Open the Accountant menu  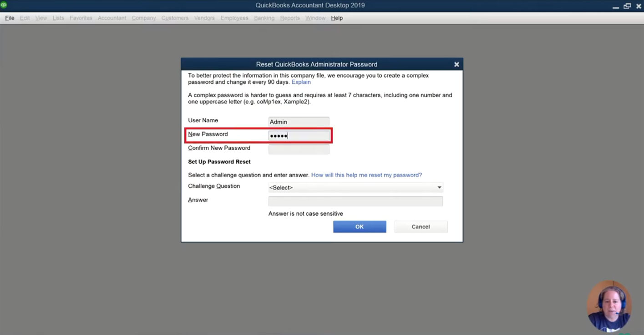[112, 18]
